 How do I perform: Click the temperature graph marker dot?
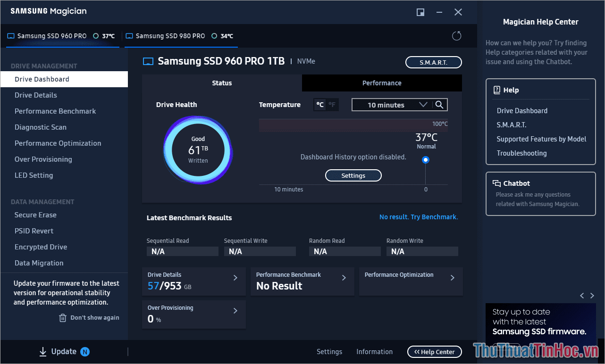[x=426, y=160]
